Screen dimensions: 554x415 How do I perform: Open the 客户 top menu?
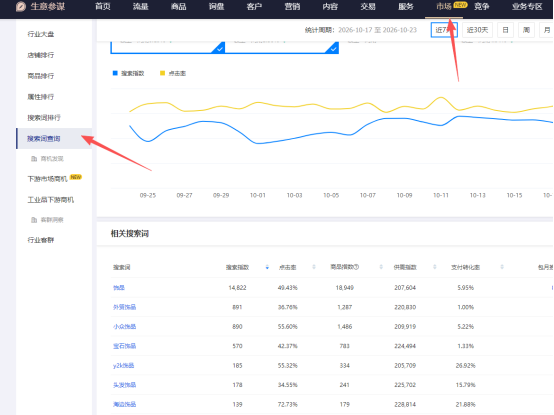pos(254,7)
